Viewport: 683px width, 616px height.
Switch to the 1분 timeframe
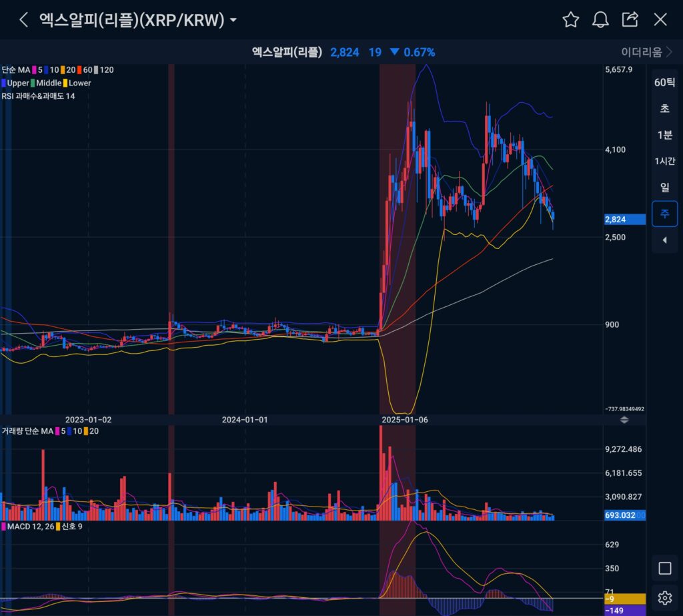click(664, 135)
